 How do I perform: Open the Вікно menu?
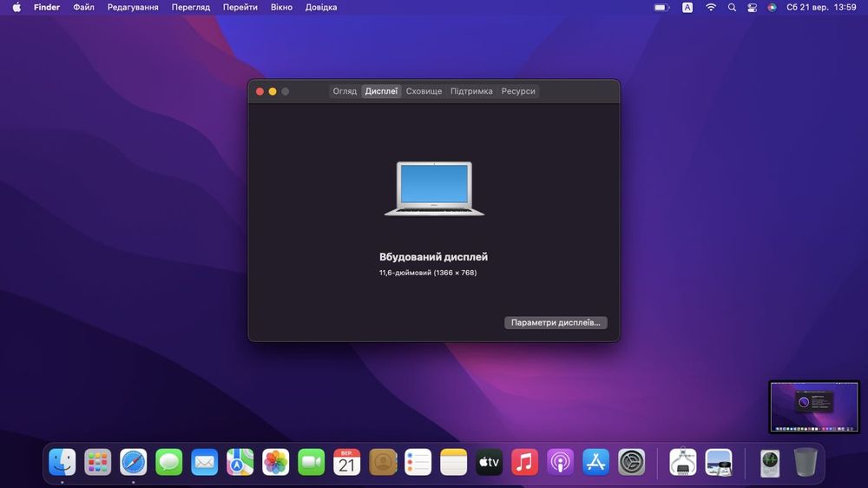[x=281, y=7]
